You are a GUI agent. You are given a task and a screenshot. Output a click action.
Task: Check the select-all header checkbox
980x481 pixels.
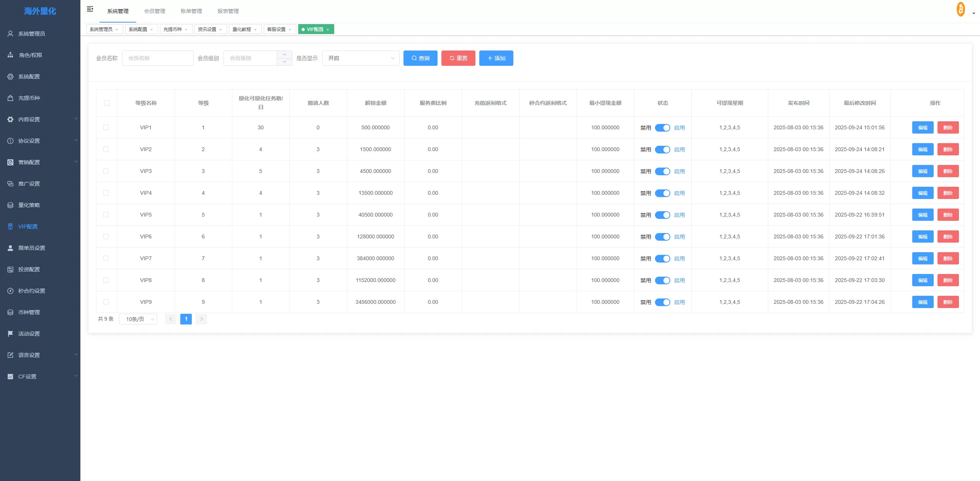[x=107, y=103]
